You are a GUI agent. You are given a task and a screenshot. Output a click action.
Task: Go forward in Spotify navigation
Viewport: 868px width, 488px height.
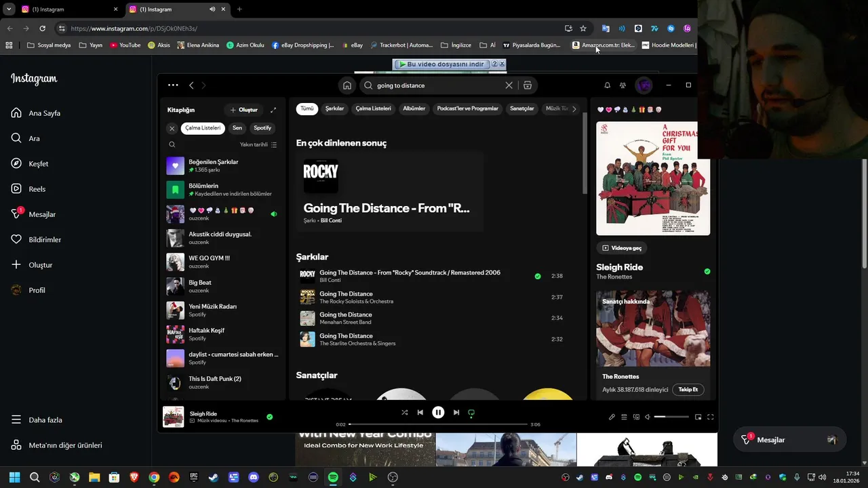point(203,85)
